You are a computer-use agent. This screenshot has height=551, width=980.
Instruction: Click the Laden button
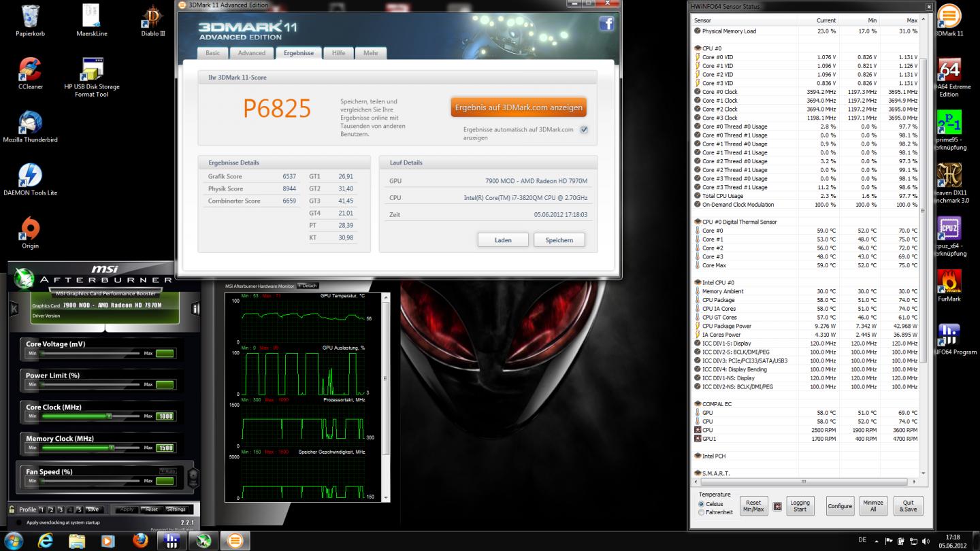click(503, 240)
